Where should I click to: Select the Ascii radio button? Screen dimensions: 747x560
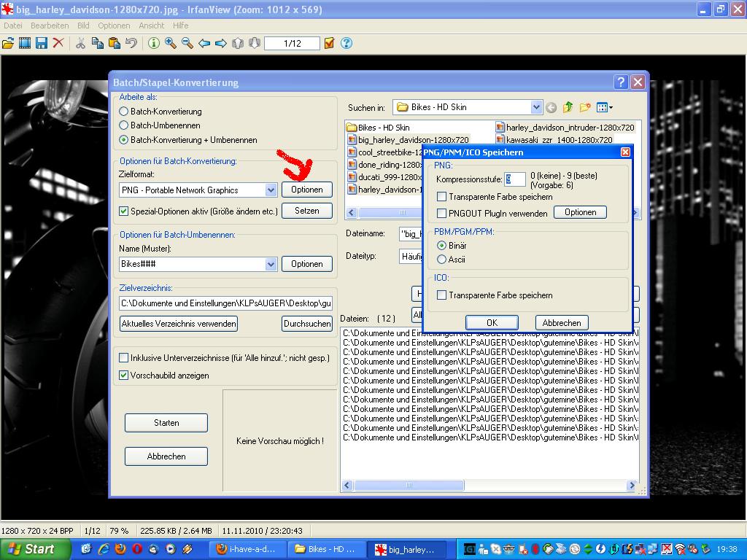tap(441, 260)
